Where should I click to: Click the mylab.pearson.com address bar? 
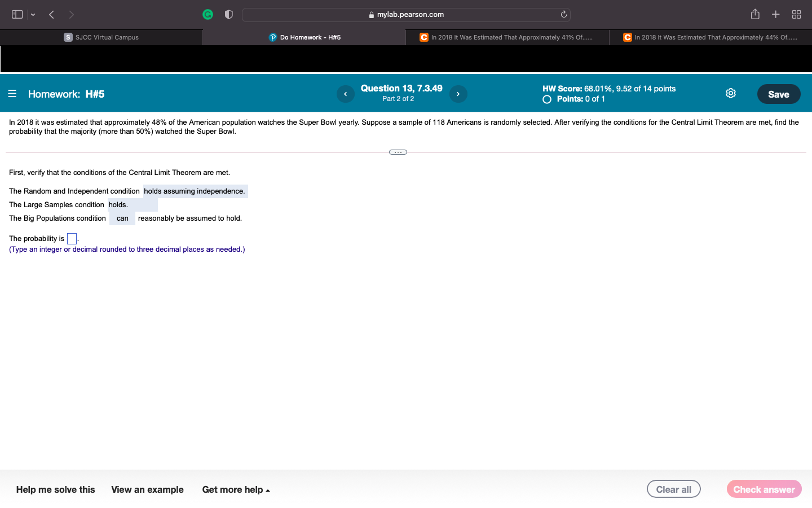[406, 15]
